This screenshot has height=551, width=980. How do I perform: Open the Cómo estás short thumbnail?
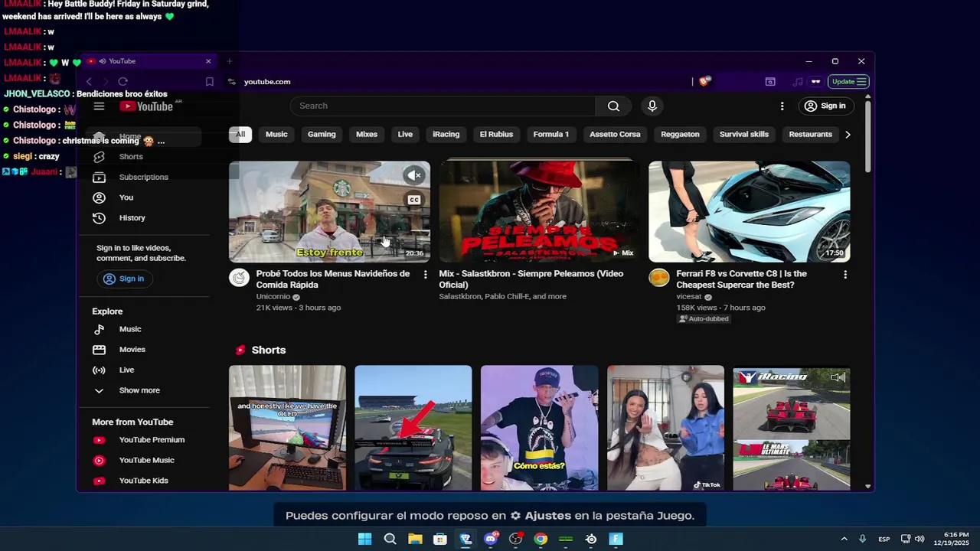point(539,428)
